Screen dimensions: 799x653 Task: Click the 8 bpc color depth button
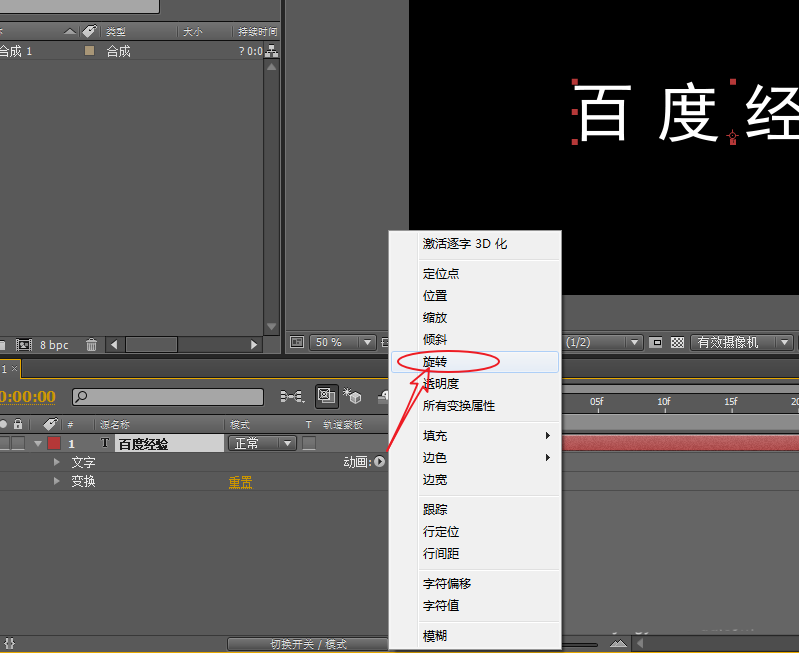pyautogui.click(x=54, y=345)
